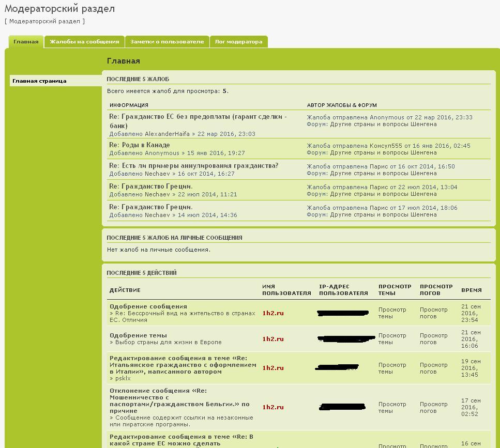Open the Лог модератора tab
The image size is (500, 448).
coord(238,42)
